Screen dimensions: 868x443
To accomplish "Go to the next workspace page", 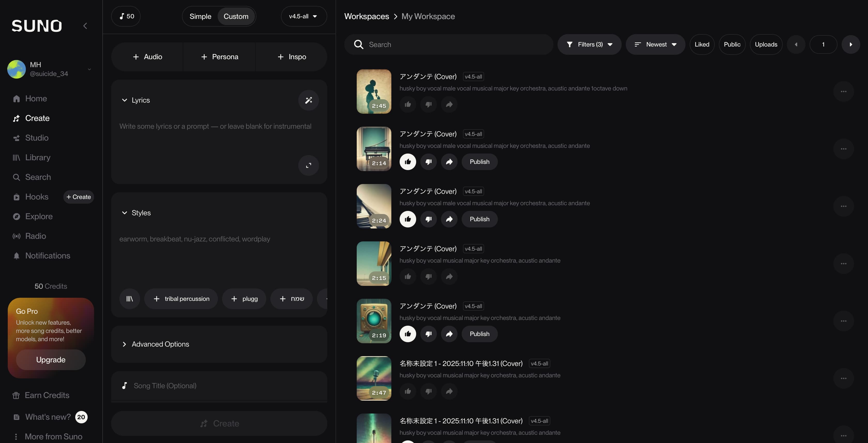I will 850,44.
